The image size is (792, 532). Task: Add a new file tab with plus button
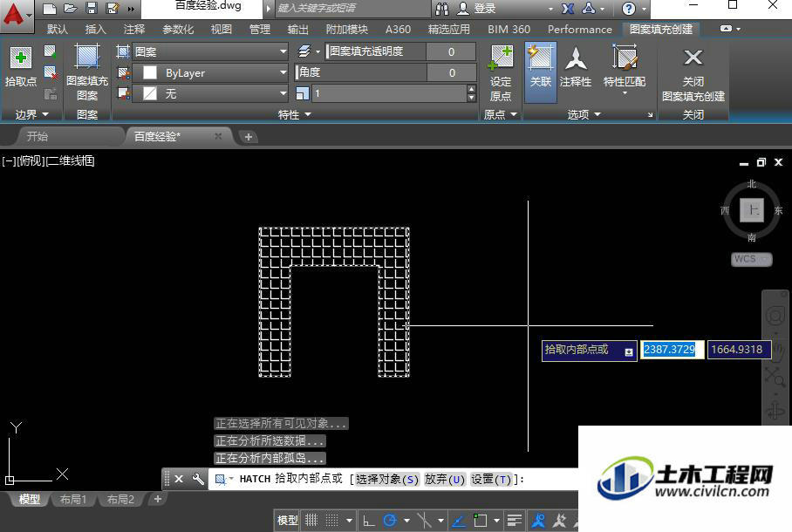[248, 137]
